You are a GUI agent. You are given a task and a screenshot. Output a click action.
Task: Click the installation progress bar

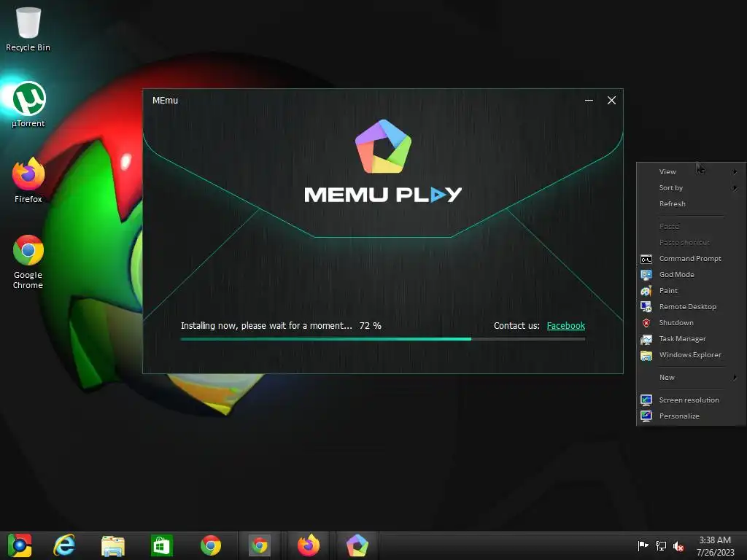click(382, 339)
